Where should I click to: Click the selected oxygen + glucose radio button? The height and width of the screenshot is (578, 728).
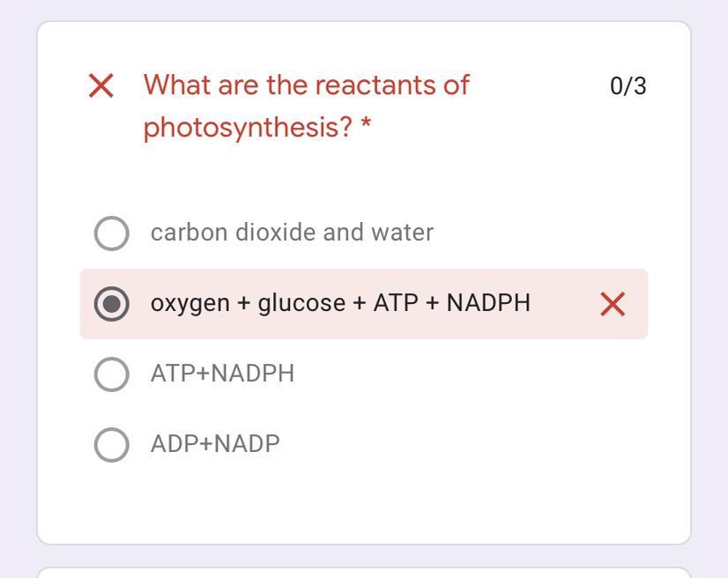click(111, 304)
